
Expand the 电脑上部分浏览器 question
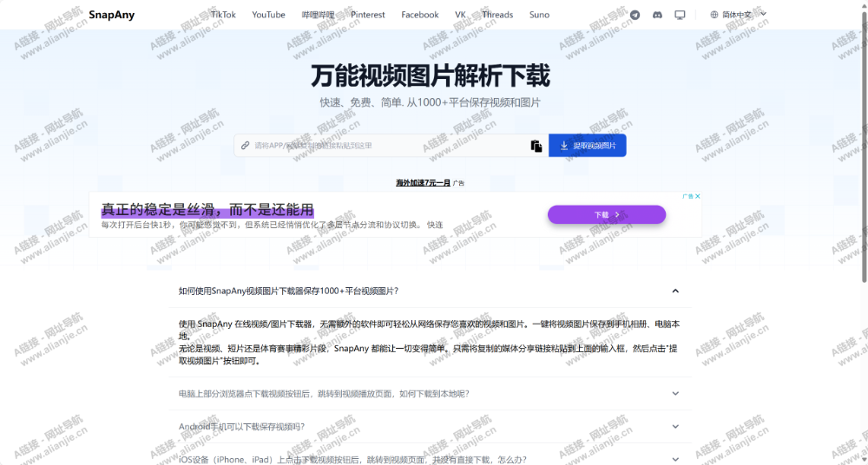[430, 394]
